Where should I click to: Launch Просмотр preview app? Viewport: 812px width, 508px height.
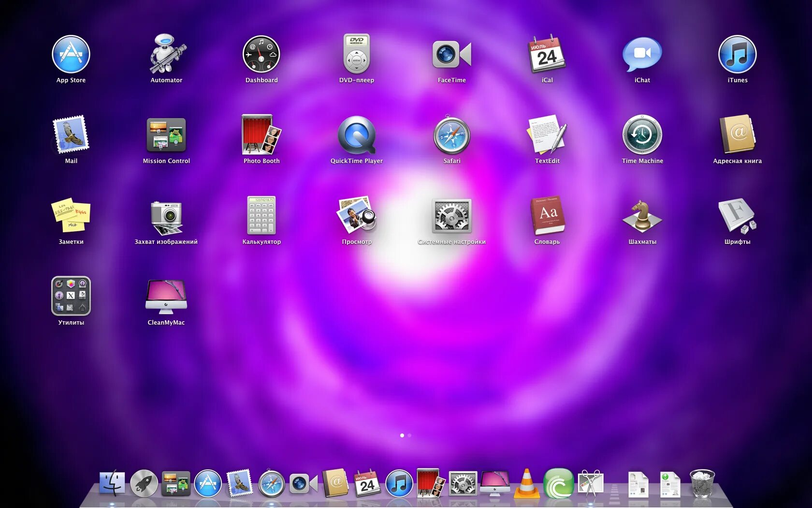[357, 214]
